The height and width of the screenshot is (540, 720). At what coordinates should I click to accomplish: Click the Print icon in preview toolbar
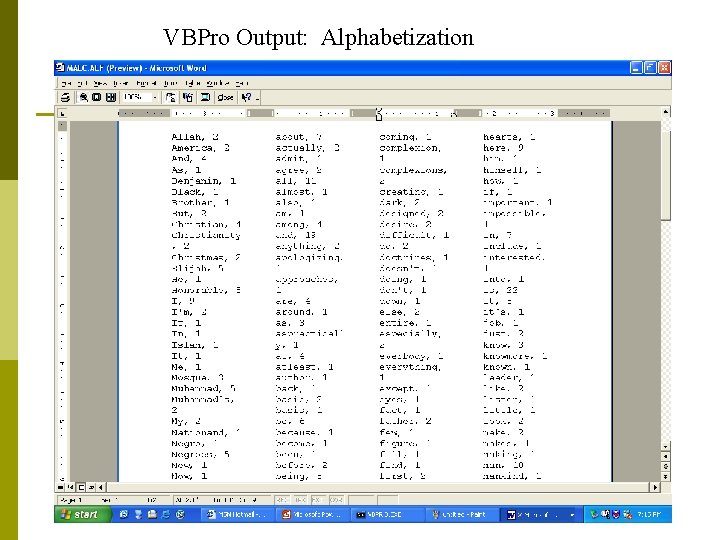pos(65,97)
